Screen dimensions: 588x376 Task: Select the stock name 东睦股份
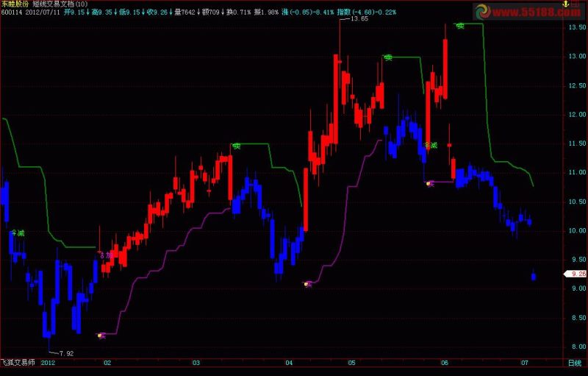coord(15,4)
